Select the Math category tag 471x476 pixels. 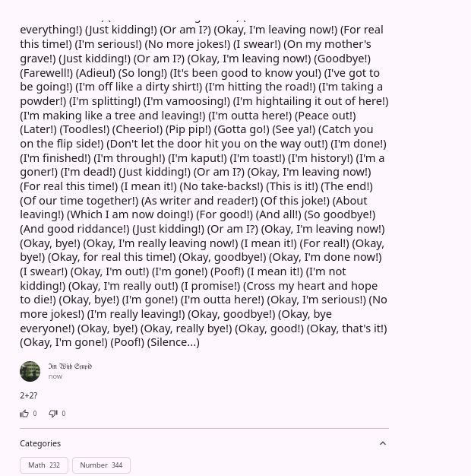(x=44, y=465)
